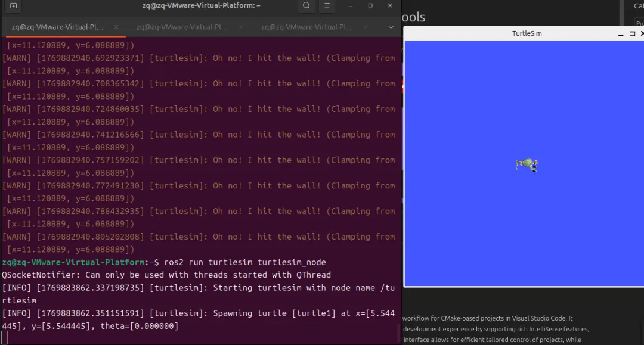
Task: Click the TurtleSim title bar
Action: pyautogui.click(x=527, y=33)
